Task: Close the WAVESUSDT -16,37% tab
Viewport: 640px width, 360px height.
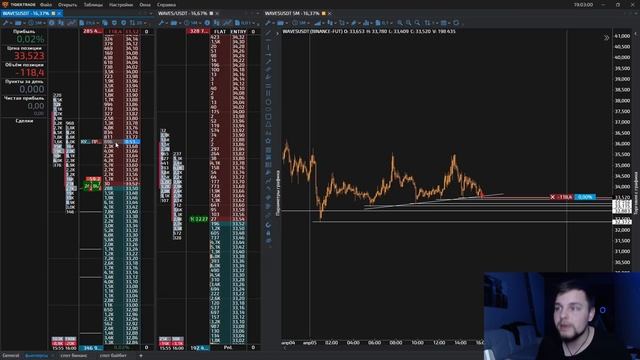Action: (60, 13)
